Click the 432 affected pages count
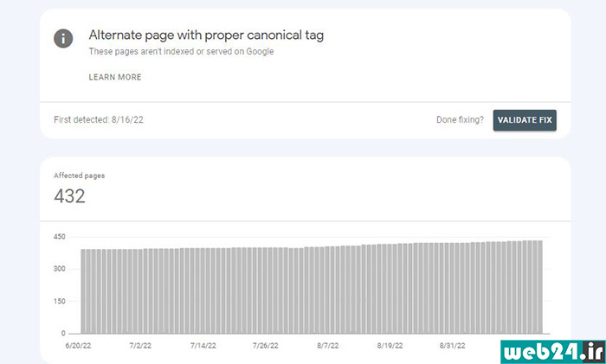The image size is (606, 364). [x=69, y=196]
